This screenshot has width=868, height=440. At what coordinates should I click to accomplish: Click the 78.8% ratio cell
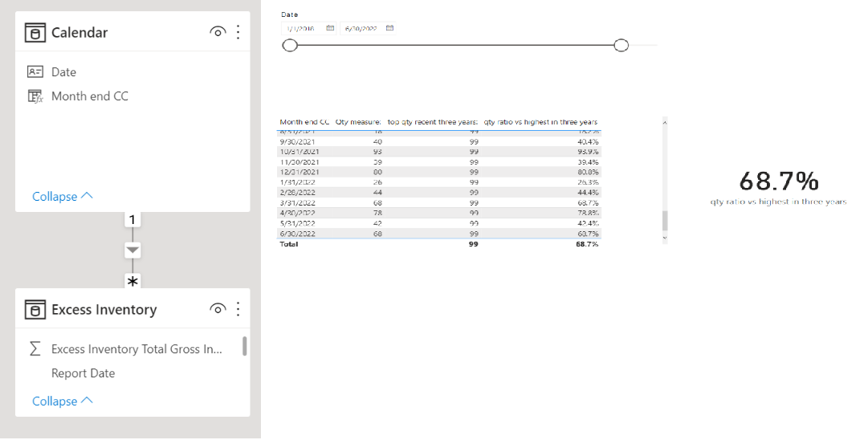588,213
